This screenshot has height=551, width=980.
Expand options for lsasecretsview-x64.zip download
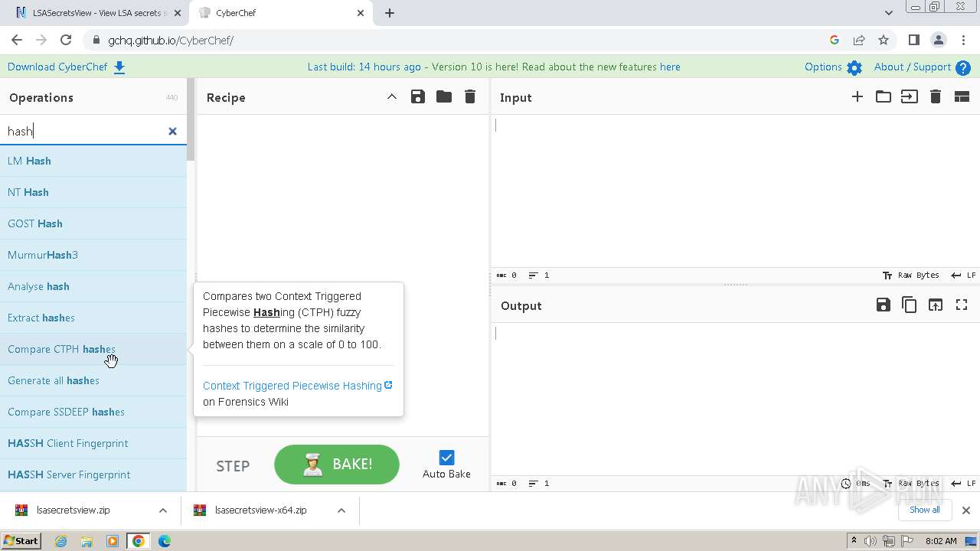[341, 510]
